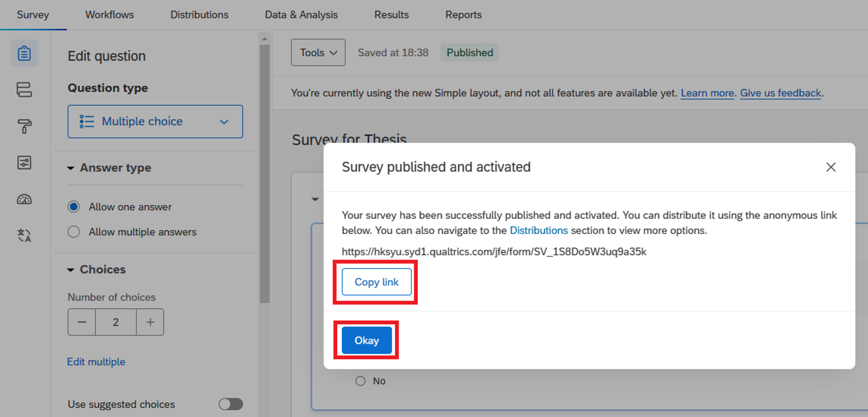Open the Multiple choice question type dropdown
868x417 pixels.
point(155,122)
